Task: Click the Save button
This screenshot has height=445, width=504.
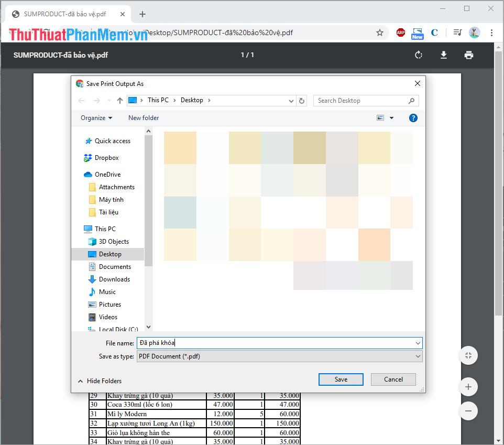Action: (341, 379)
